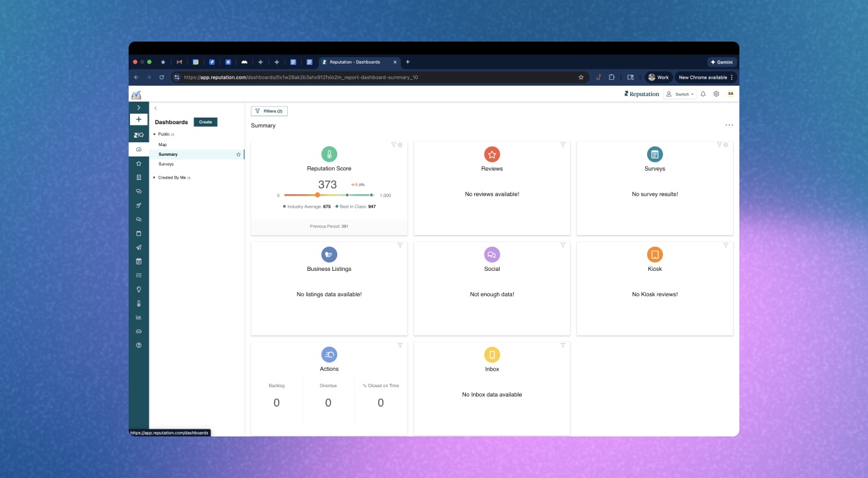Viewport: 868px width, 478px height.
Task: Open the lightbulb insights icon in sidebar
Action: (138, 289)
